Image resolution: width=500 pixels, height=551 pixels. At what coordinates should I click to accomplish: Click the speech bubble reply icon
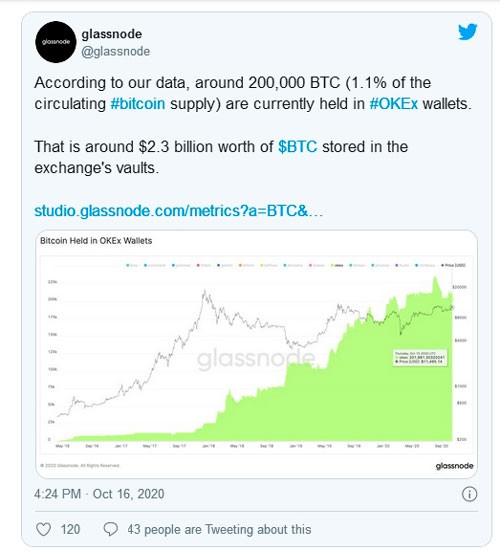[x=110, y=529]
